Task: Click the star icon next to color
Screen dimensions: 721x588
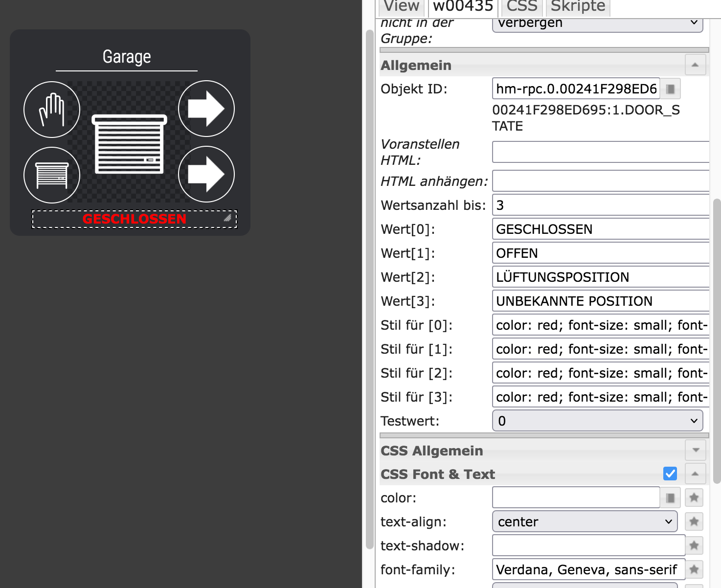Action: [x=694, y=498]
